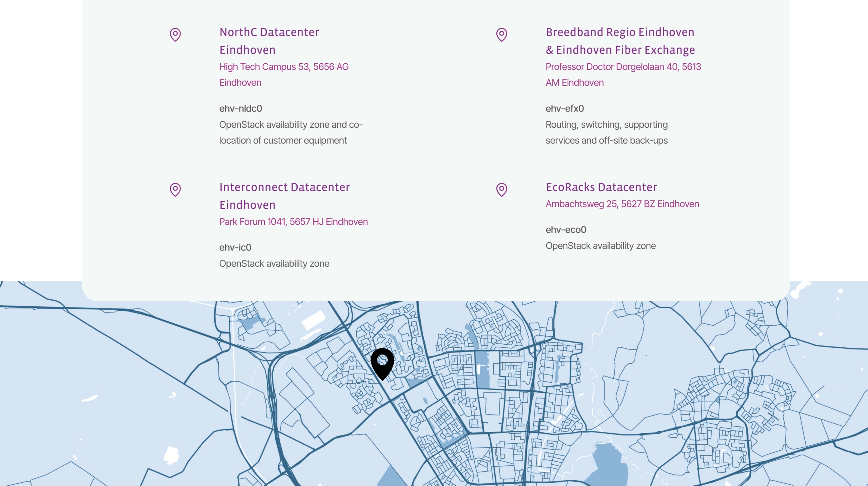
Task: Open the Professor Doctor Dorgelolaan 40 address link
Action: pos(623,75)
